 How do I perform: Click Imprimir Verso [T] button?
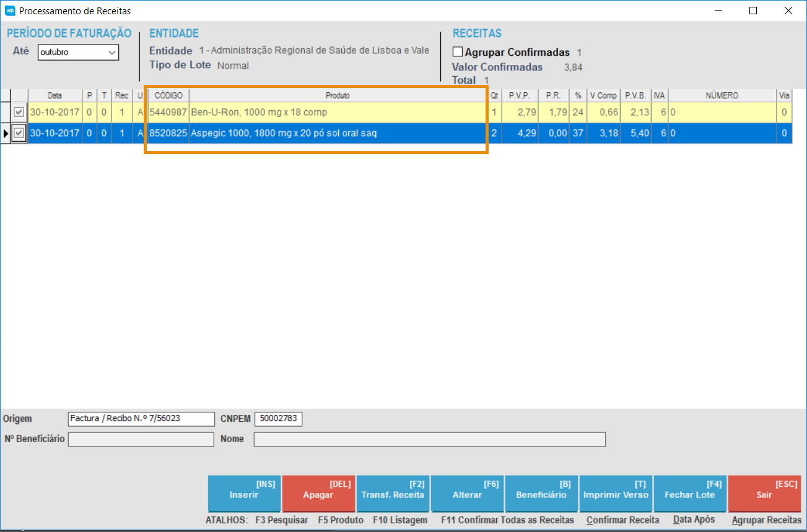(616, 494)
